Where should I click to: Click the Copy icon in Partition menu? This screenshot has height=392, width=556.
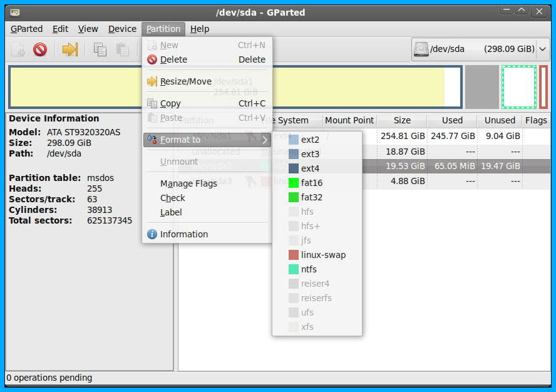pos(152,103)
